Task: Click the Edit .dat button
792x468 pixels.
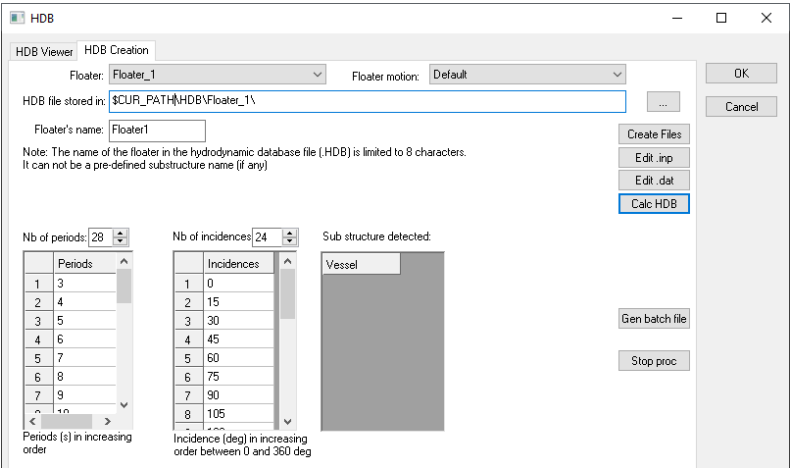Action: click(654, 180)
